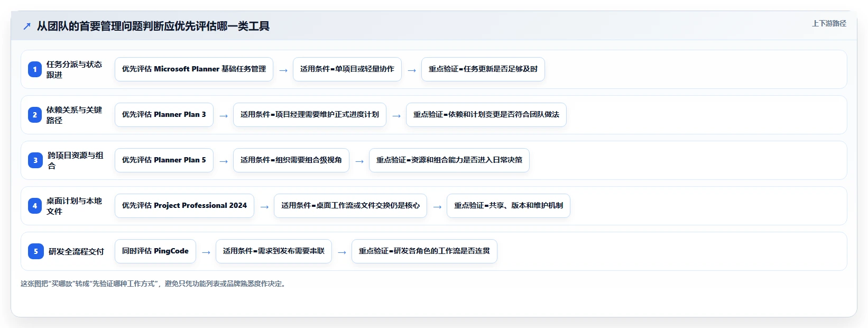This screenshot has height=328, width=868.
Task: Click the number 4 badge for 桌面计划与本地文件
Action: [x=35, y=206]
